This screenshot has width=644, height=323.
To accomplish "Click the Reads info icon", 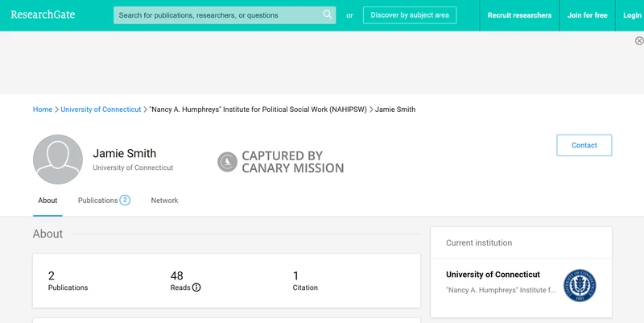I will pos(196,288).
